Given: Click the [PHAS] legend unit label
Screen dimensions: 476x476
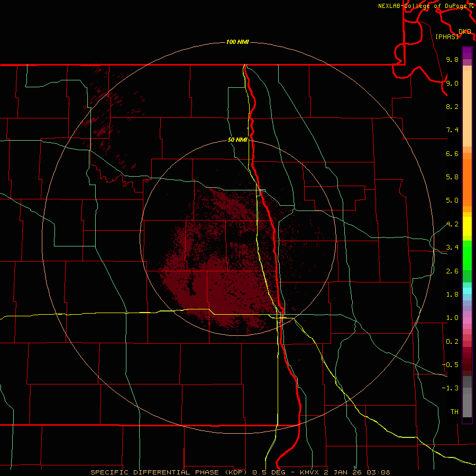Looking at the screenshot, I should click(447, 36).
